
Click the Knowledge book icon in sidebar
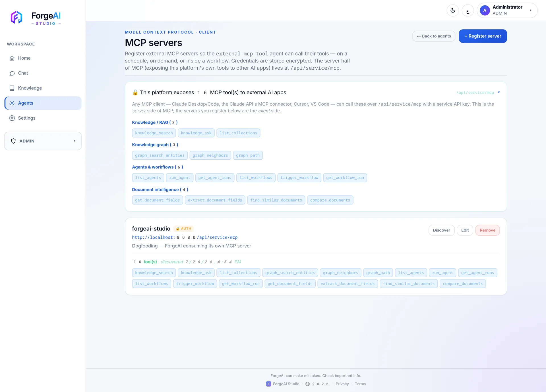click(x=12, y=88)
